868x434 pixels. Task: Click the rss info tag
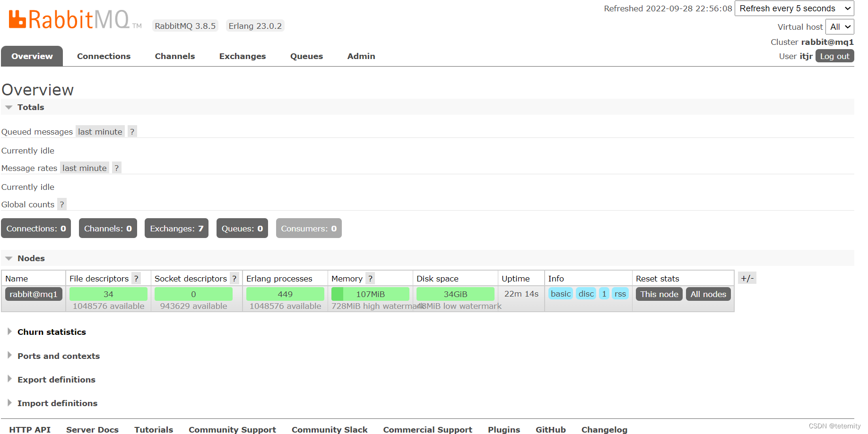(x=620, y=294)
